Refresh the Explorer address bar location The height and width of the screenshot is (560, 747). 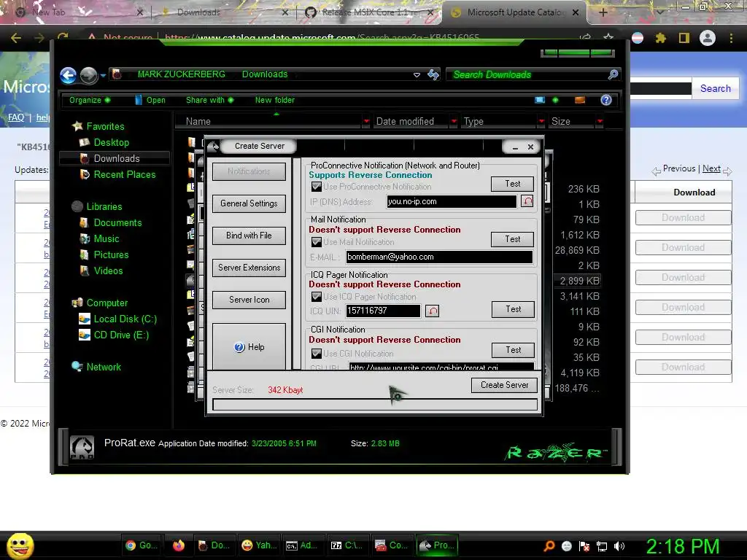pyautogui.click(x=433, y=74)
